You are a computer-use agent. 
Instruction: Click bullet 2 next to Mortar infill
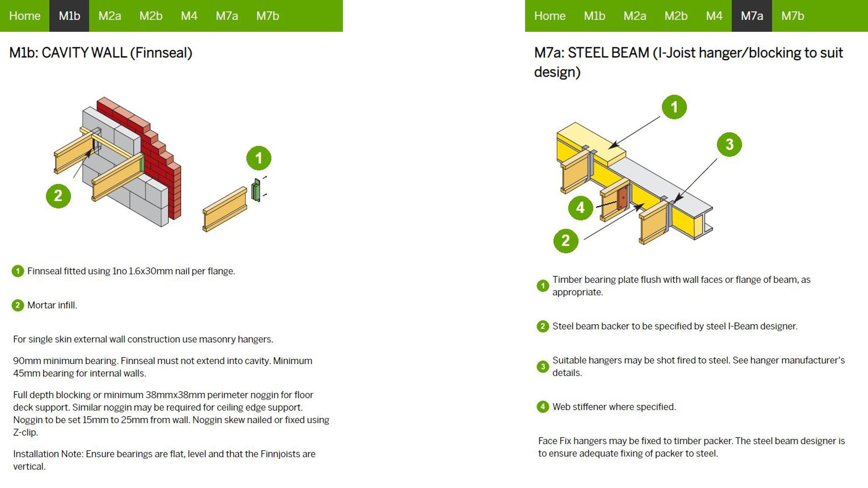click(x=18, y=305)
